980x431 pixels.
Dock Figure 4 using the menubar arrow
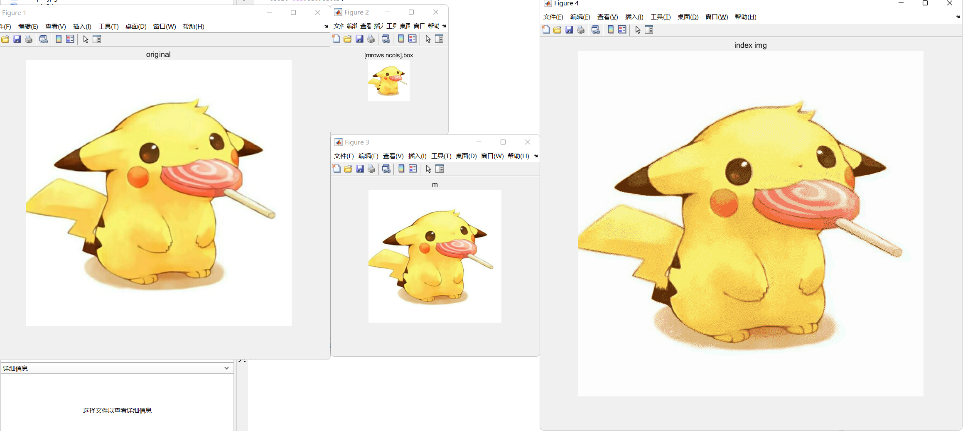[x=958, y=17]
